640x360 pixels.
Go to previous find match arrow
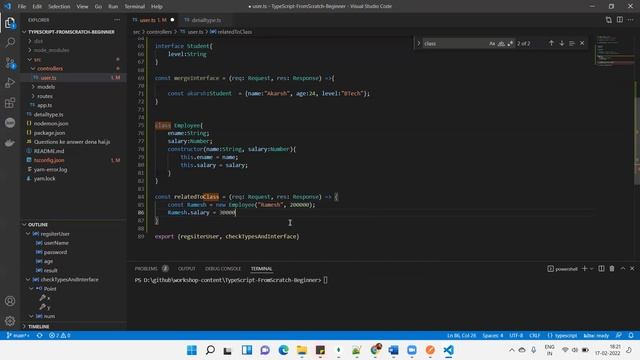pyautogui.click(x=551, y=43)
